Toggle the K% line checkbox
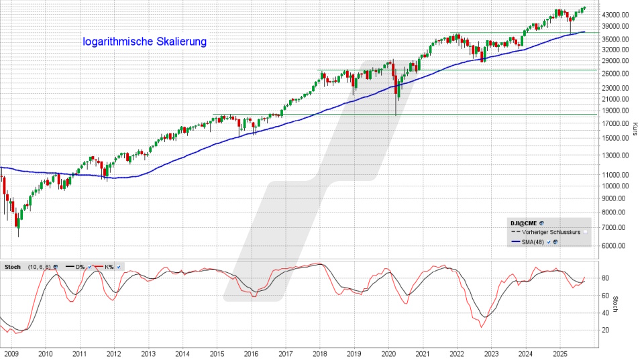 pos(119,267)
